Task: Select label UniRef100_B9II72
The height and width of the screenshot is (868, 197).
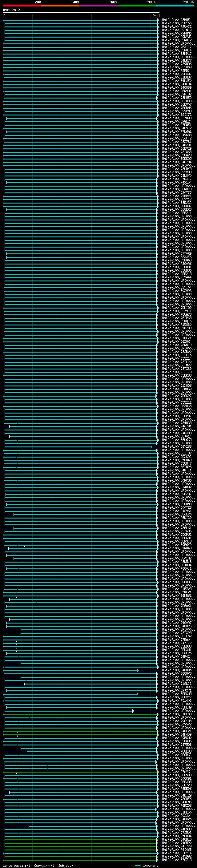Action: click(176, 115)
